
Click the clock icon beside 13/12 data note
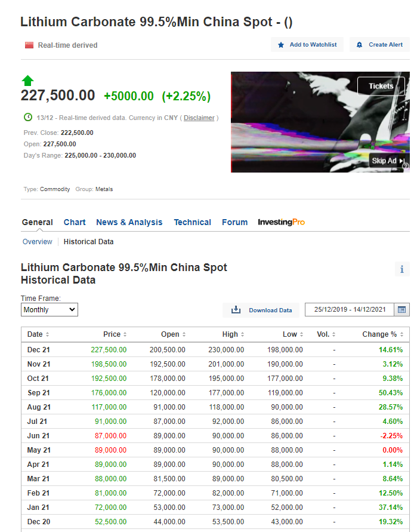point(28,118)
